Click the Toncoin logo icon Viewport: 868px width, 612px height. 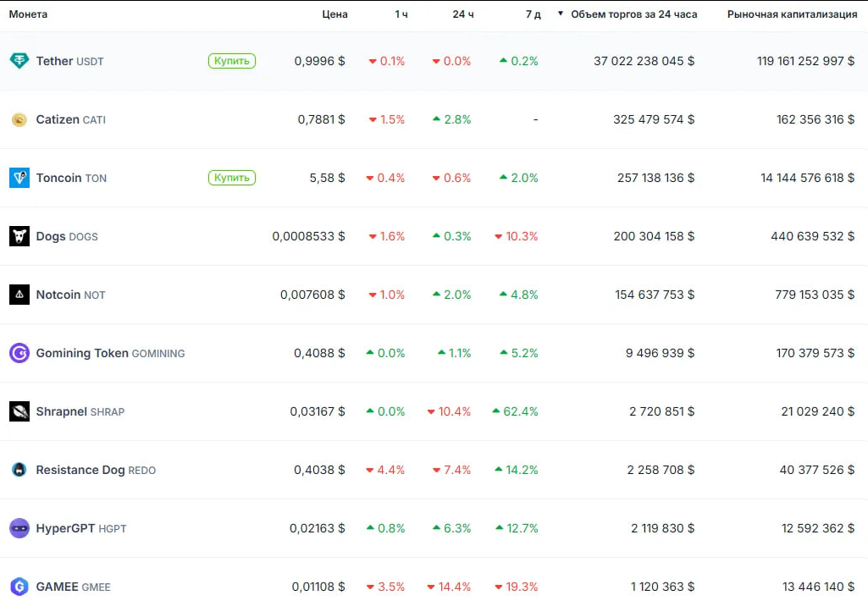[19, 178]
